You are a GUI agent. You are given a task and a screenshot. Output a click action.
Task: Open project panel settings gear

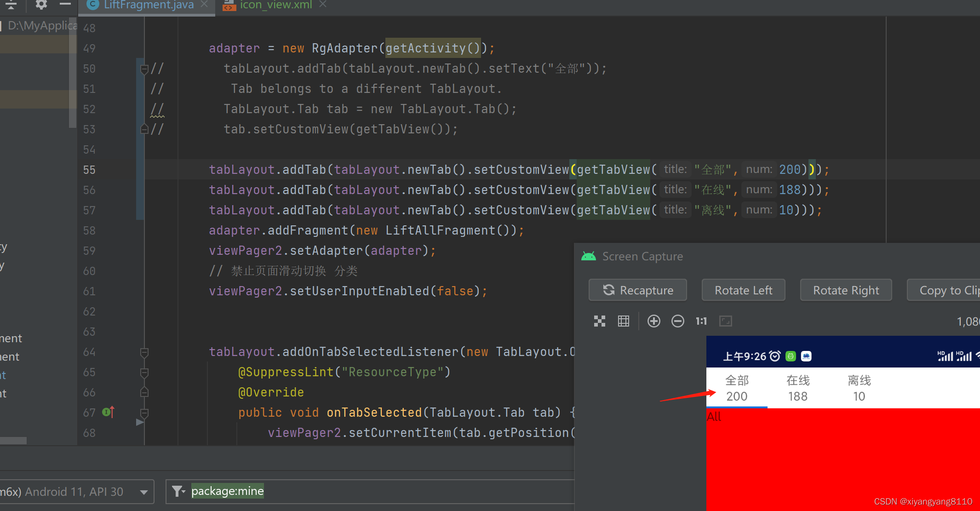point(41,5)
